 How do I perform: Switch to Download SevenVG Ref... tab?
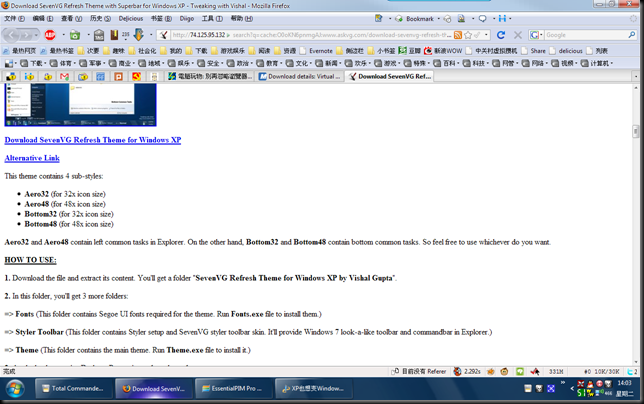pyautogui.click(x=390, y=76)
